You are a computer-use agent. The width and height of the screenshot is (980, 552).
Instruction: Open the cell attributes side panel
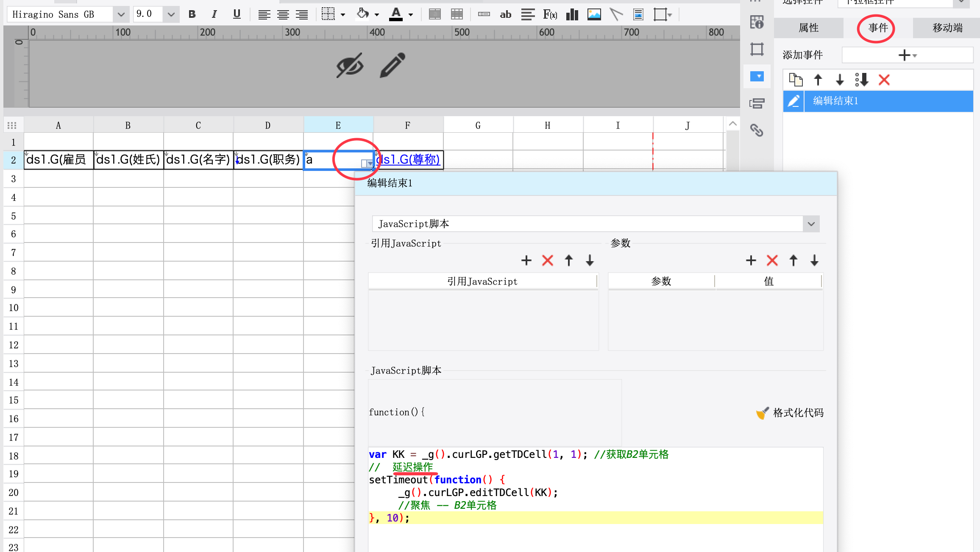[757, 22]
